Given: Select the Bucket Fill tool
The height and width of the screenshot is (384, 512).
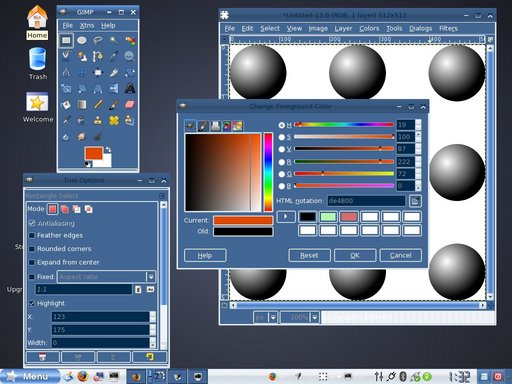Looking at the screenshot, I should click(66, 105).
